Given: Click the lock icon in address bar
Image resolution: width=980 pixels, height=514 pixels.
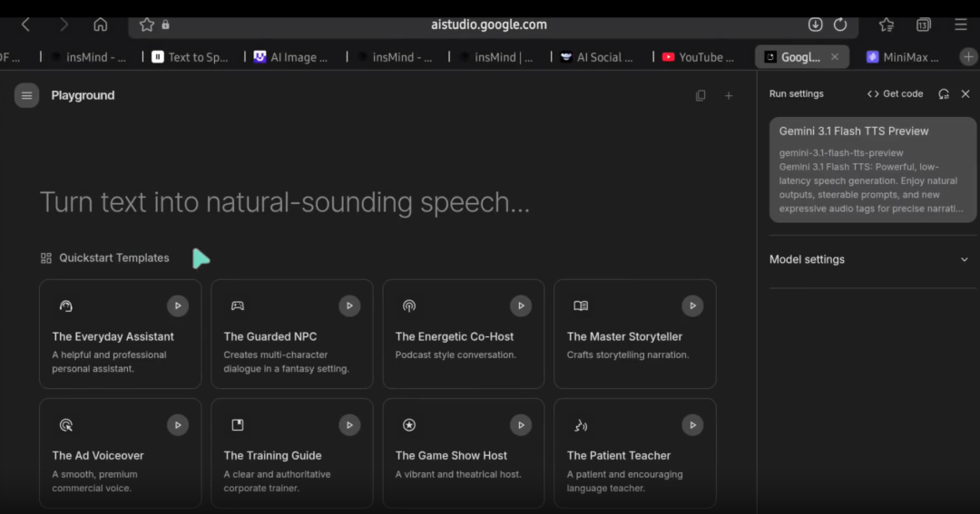Looking at the screenshot, I should click(x=166, y=25).
